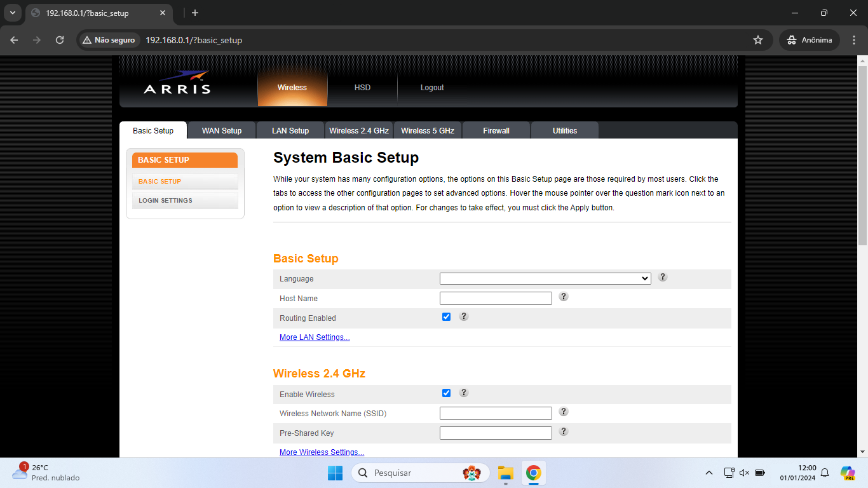Image resolution: width=868 pixels, height=488 pixels.
Task: Click the Wireless Network Name (SSID) field
Action: 496,413
